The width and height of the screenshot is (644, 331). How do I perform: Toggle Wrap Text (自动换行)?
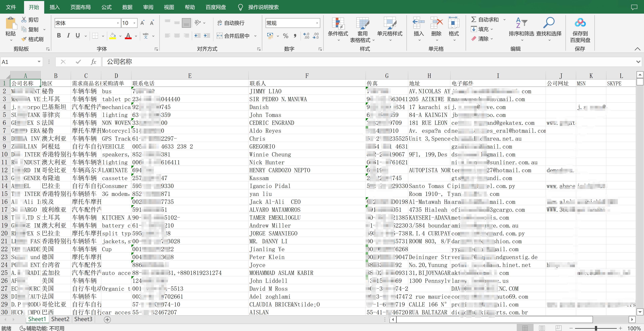[x=231, y=23]
